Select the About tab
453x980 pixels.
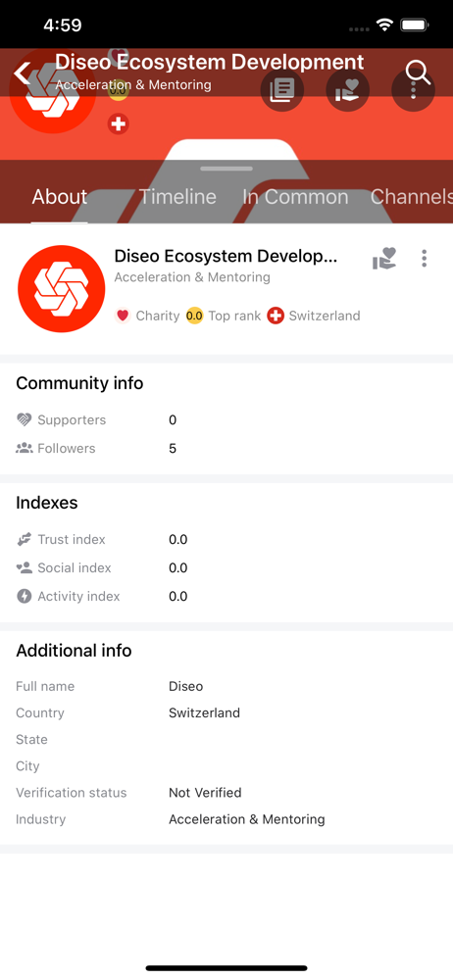click(x=60, y=197)
